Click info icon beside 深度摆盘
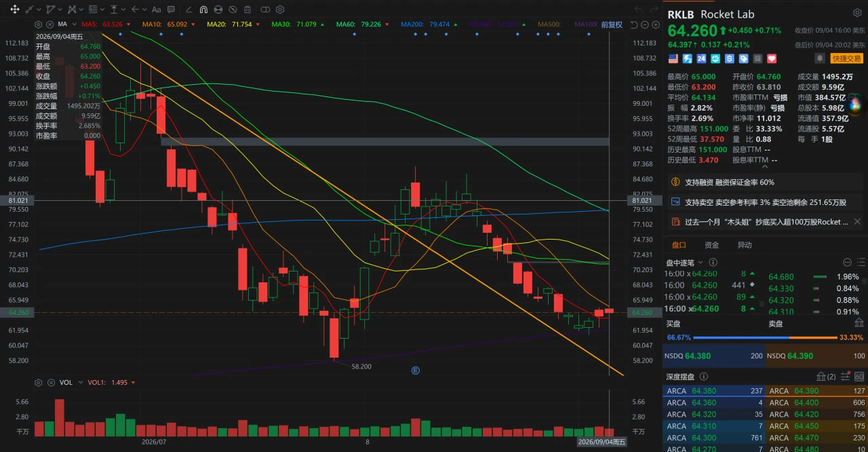Screen dimensions: 868x452 click(704, 376)
